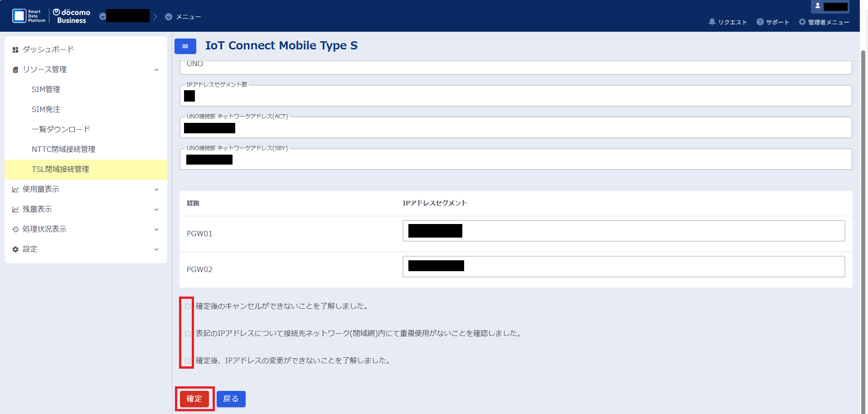Toggle sidebar with the blue hamburger button
The image size is (868, 414).
point(185,46)
